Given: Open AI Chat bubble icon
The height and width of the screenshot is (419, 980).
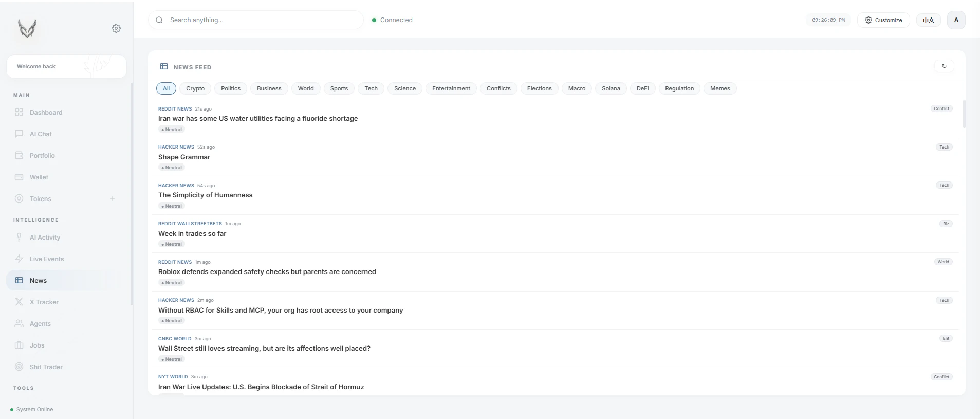Looking at the screenshot, I should [19, 134].
